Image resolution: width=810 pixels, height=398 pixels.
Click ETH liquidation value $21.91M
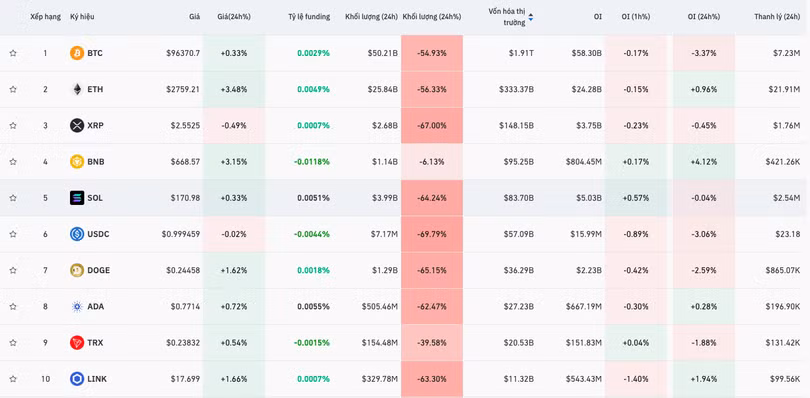[x=784, y=89]
